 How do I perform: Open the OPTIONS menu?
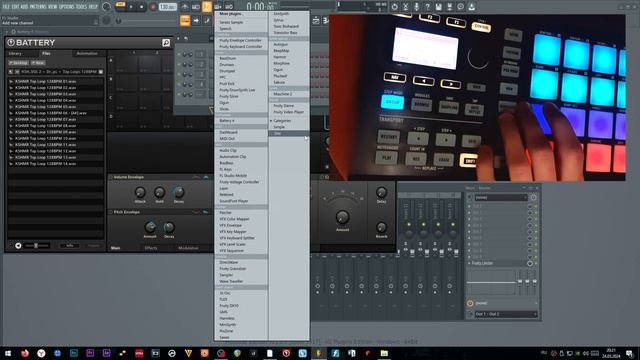67,7
